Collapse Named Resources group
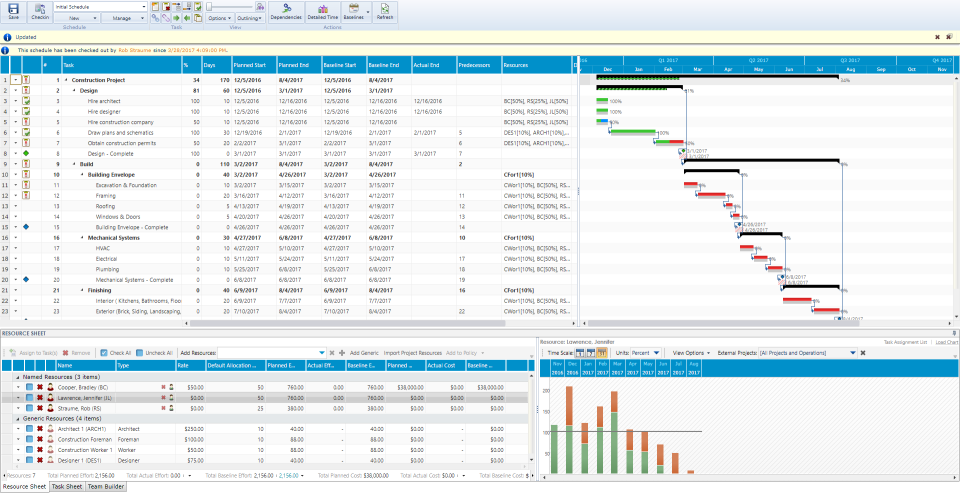This screenshot has width=960, height=493. click(17, 377)
